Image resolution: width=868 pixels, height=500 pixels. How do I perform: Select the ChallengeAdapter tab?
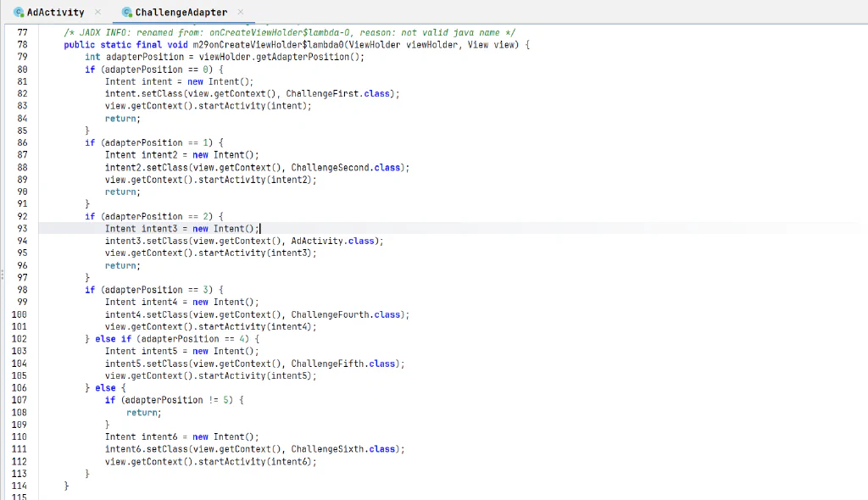(181, 12)
